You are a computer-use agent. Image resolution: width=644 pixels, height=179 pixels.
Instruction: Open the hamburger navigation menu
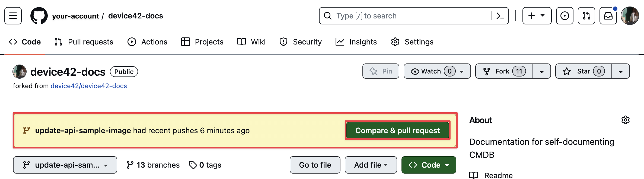13,16
